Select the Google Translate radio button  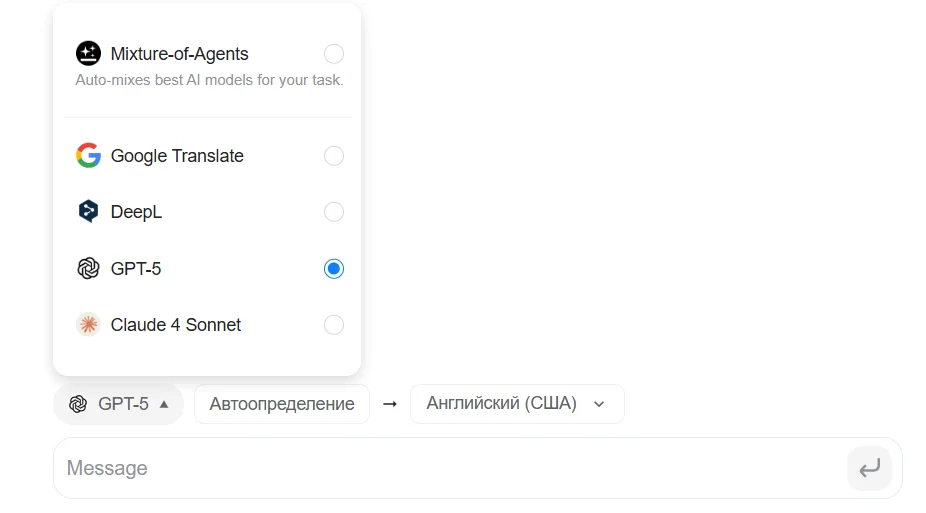[334, 156]
